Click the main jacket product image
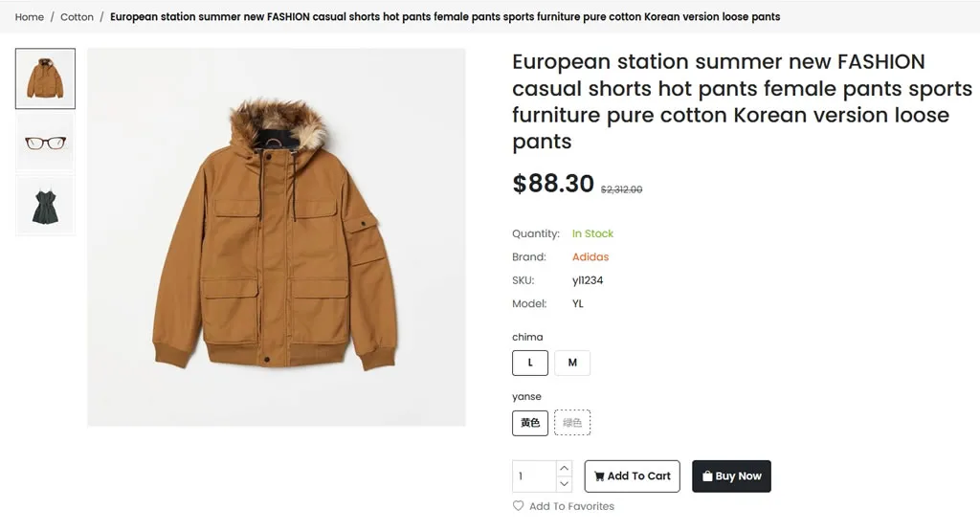This screenshot has width=980, height=531. (277, 237)
